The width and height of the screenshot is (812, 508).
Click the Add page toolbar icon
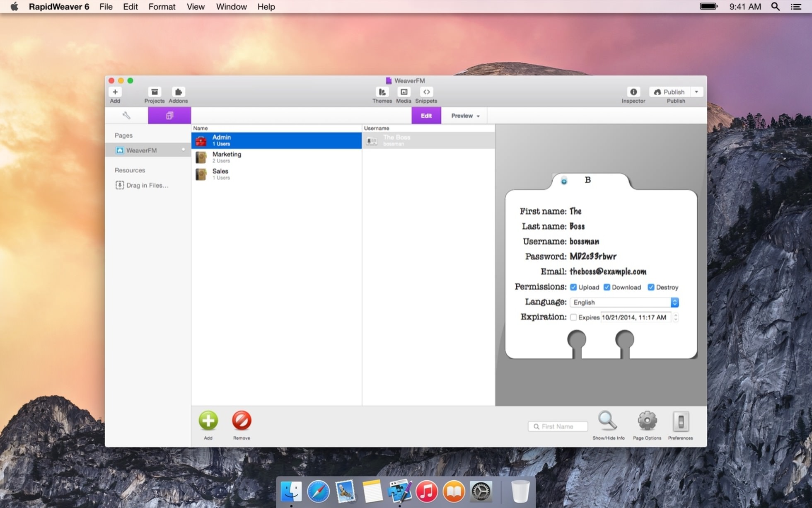click(115, 92)
